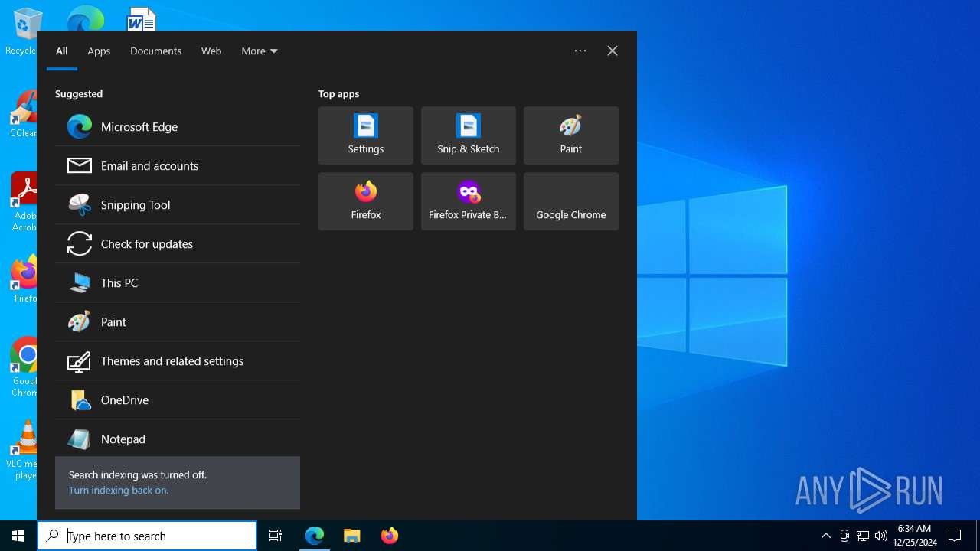The width and height of the screenshot is (980, 551).
Task: Open the taskbar clock and date
Action: pos(914,536)
